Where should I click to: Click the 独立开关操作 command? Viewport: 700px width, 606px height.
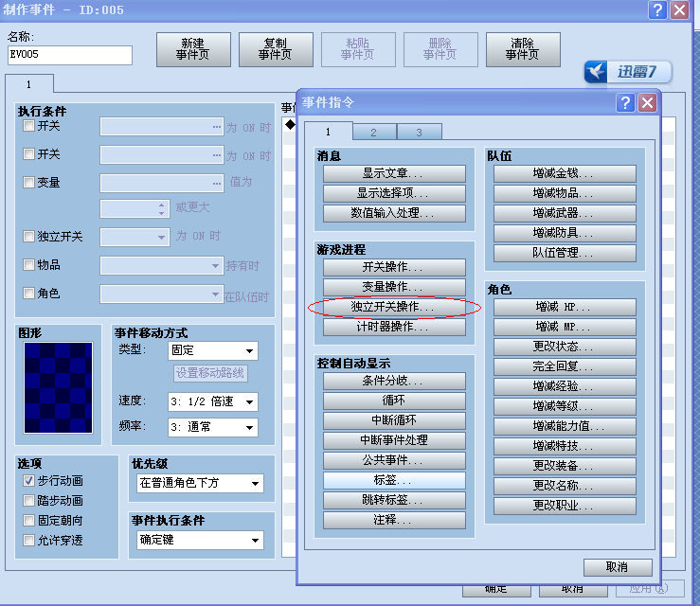pyautogui.click(x=394, y=307)
